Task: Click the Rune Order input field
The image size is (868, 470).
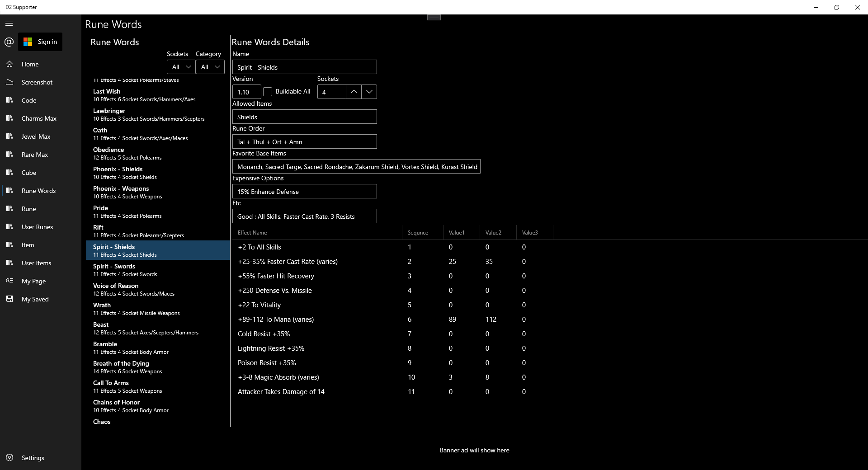Action: point(304,141)
